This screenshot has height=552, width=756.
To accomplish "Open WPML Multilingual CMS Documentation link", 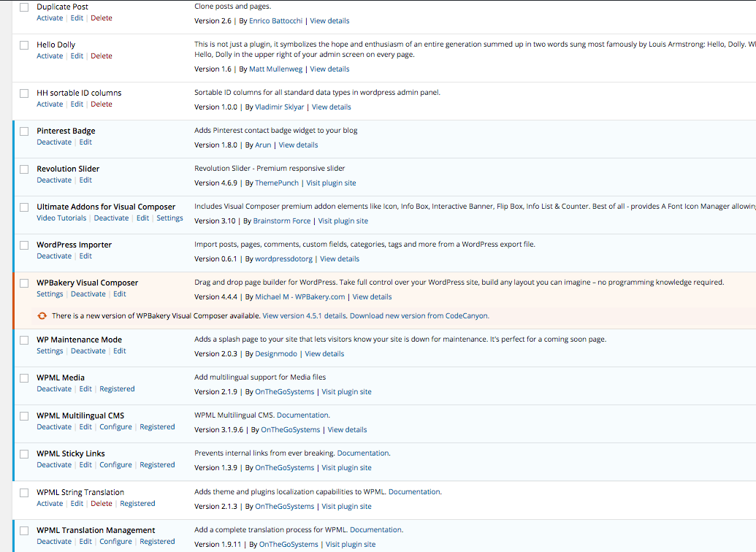I will [303, 415].
